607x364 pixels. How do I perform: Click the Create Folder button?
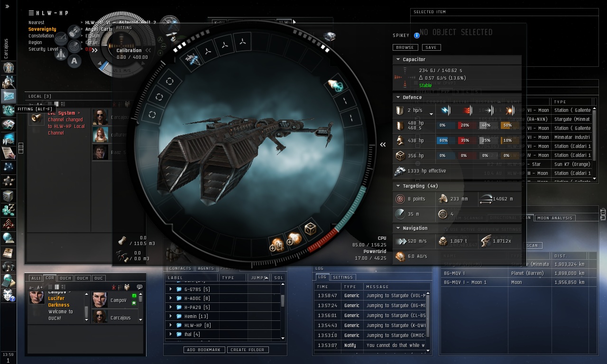point(248,350)
